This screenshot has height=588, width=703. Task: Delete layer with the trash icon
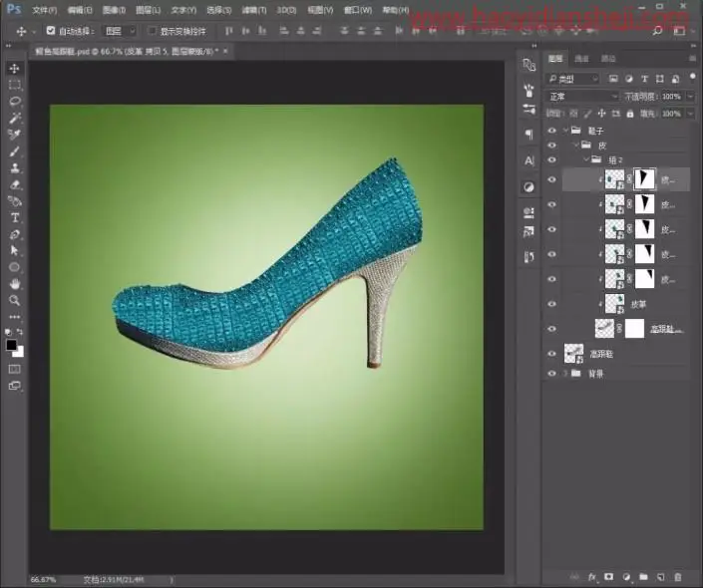click(x=677, y=577)
